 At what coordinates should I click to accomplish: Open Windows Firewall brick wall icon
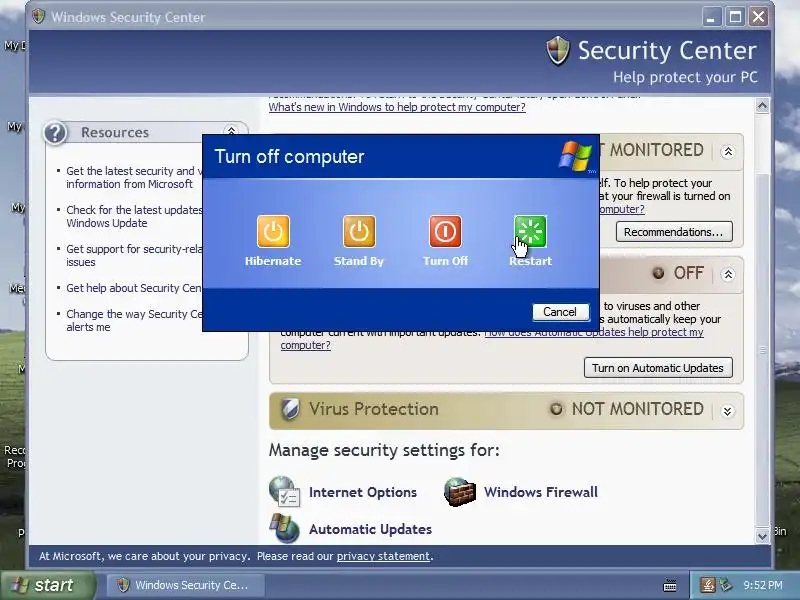point(460,492)
